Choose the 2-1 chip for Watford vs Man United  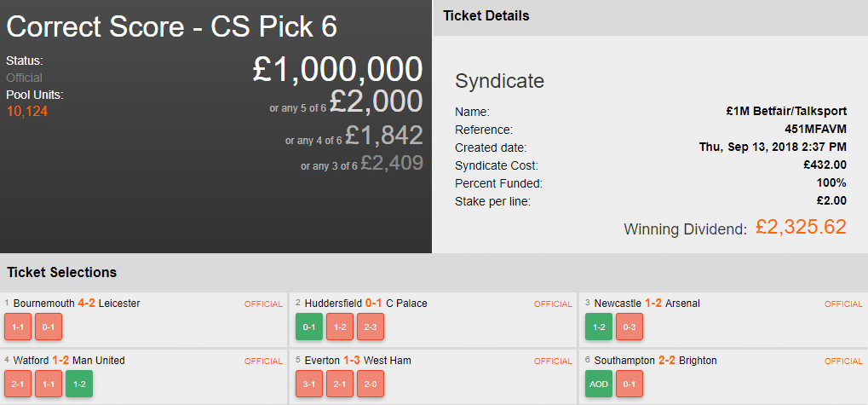tap(18, 384)
